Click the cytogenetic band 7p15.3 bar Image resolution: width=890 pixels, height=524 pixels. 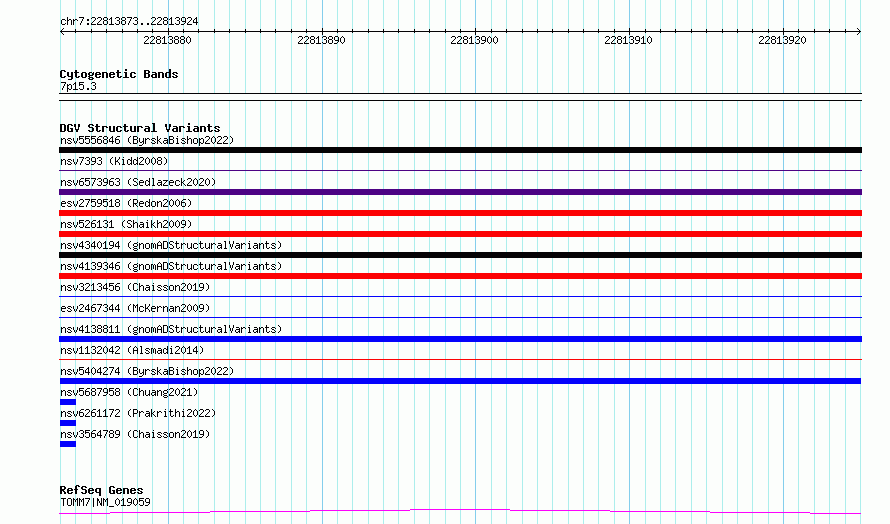tap(460, 97)
